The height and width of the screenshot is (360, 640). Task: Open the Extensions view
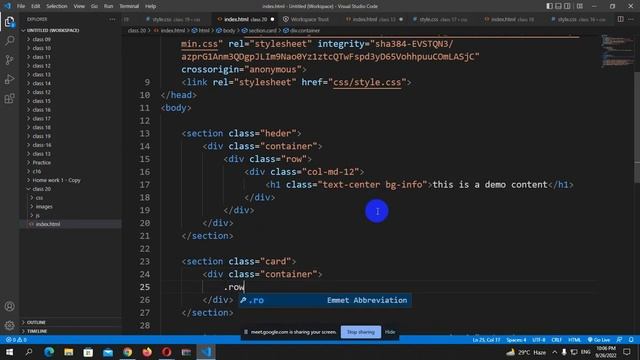pos(9,98)
